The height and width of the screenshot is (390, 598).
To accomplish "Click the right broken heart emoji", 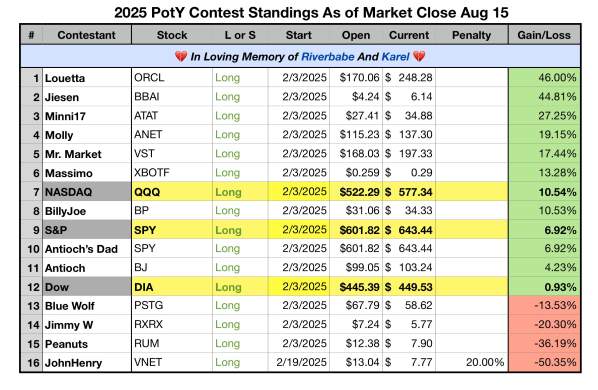I will [419, 57].
